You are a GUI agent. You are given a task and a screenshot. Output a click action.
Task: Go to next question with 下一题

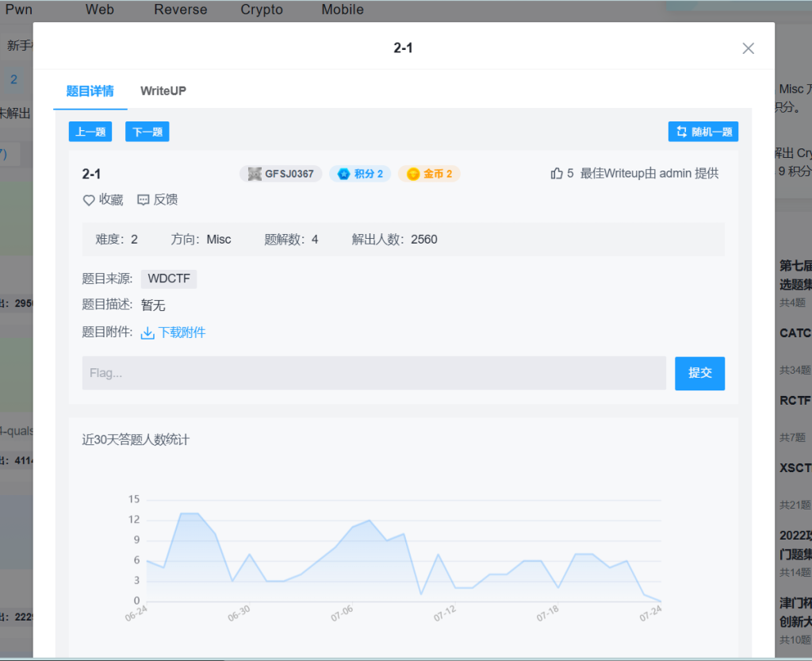[x=147, y=132]
